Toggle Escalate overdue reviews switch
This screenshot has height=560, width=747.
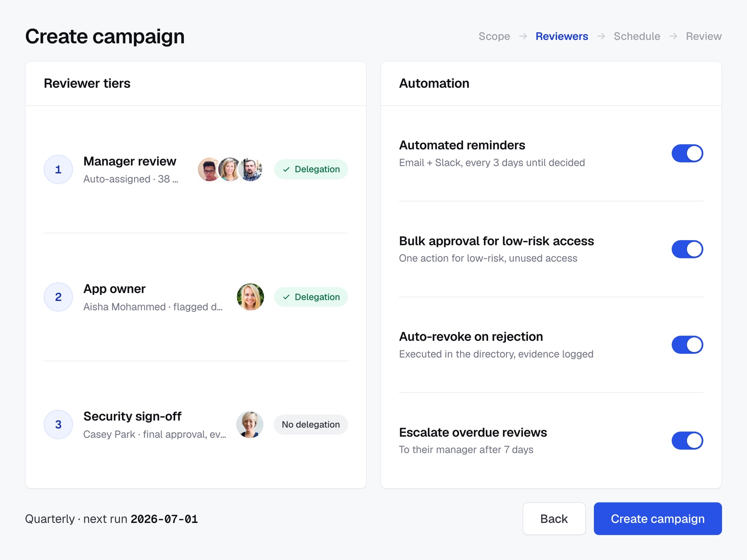[x=687, y=440]
